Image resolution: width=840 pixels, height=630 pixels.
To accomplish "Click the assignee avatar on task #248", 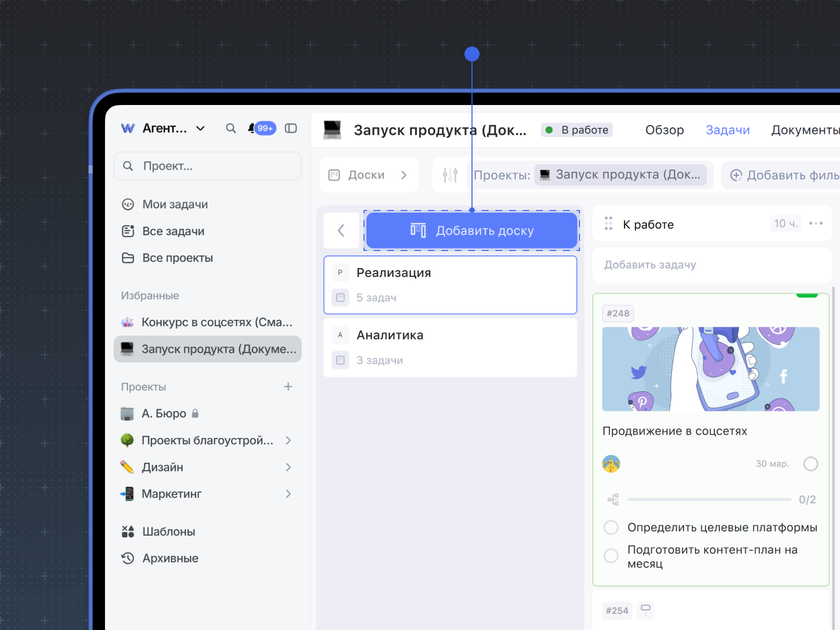I will [x=611, y=464].
